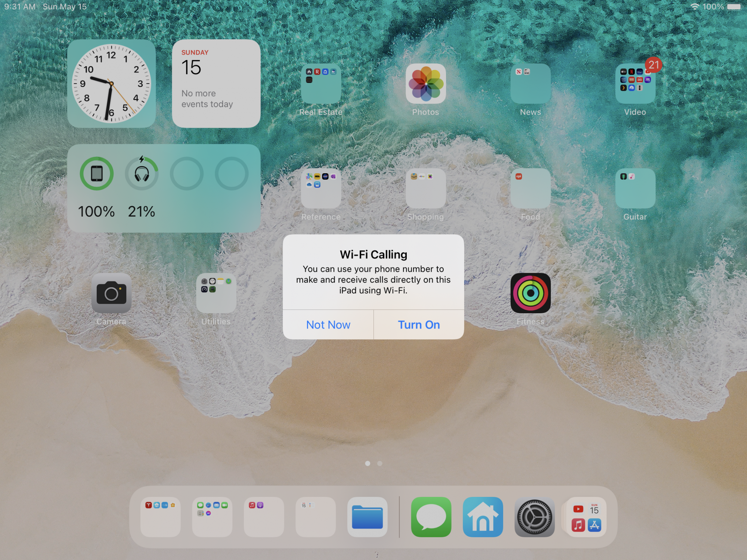Open the Camera app

(111, 293)
